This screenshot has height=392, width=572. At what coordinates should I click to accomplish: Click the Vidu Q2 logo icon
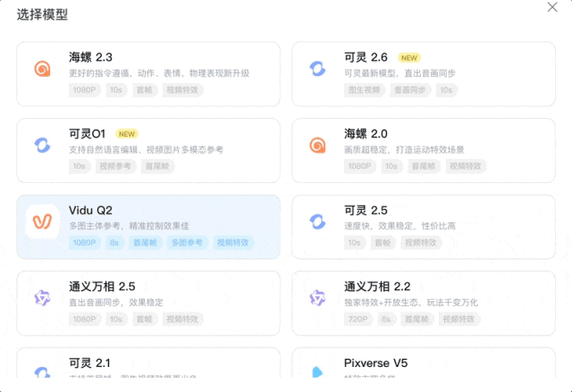point(42,221)
